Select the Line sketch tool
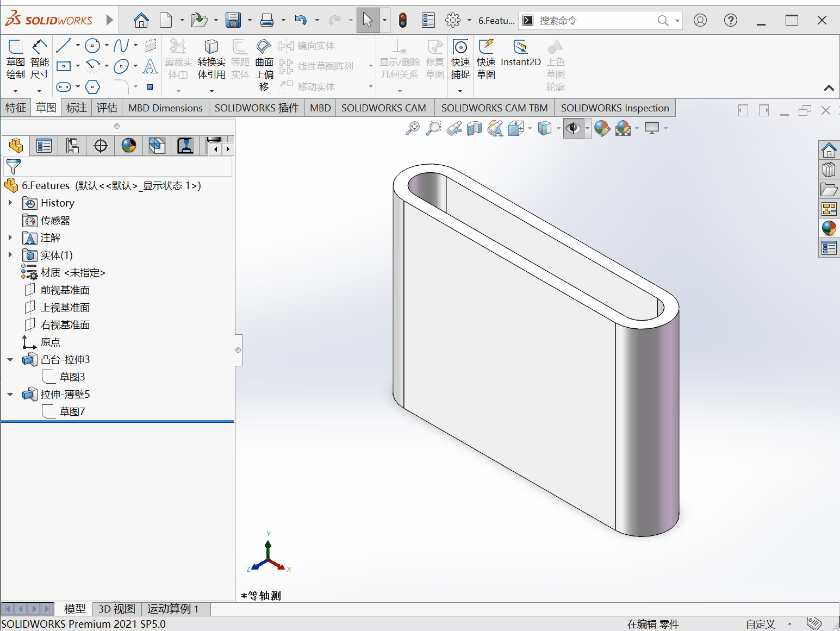 click(64, 46)
